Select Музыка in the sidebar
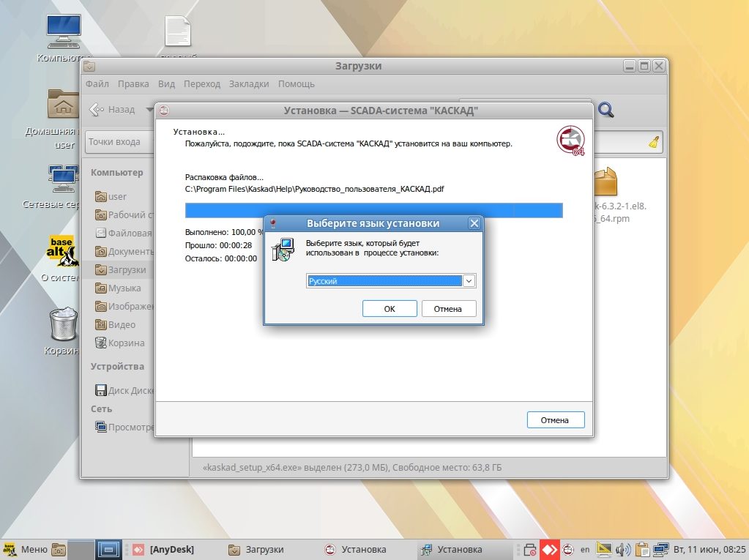This screenshot has width=749, height=560. pyautogui.click(x=124, y=288)
